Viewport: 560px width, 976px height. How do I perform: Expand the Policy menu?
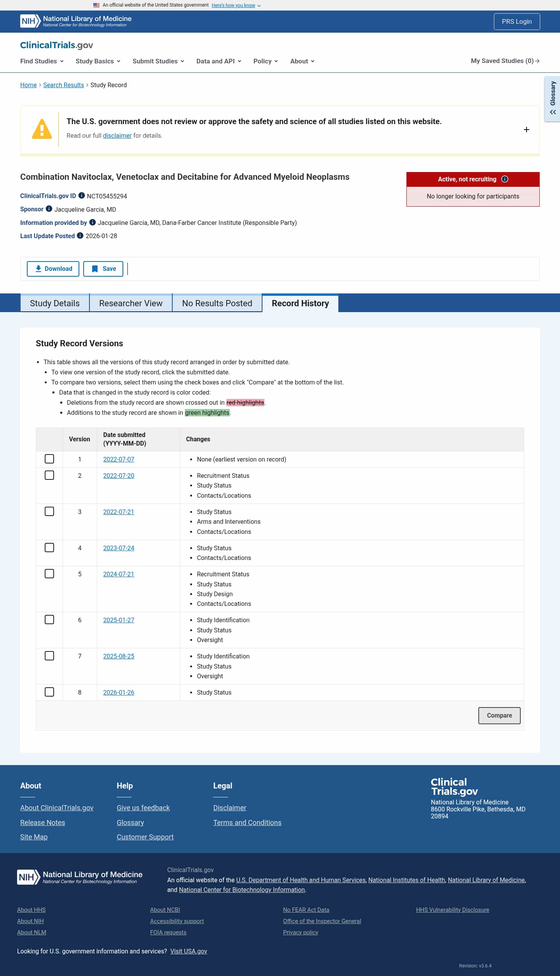(x=266, y=61)
